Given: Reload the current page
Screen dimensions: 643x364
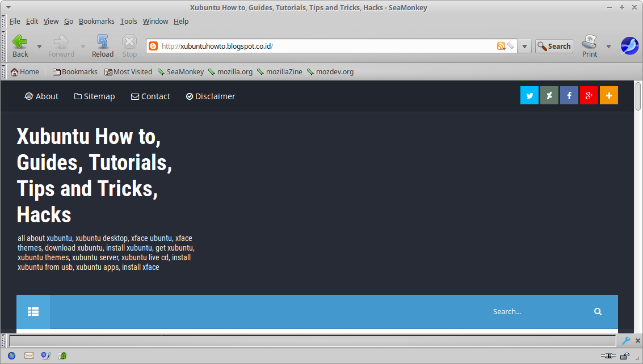Looking at the screenshot, I should 103,46.
